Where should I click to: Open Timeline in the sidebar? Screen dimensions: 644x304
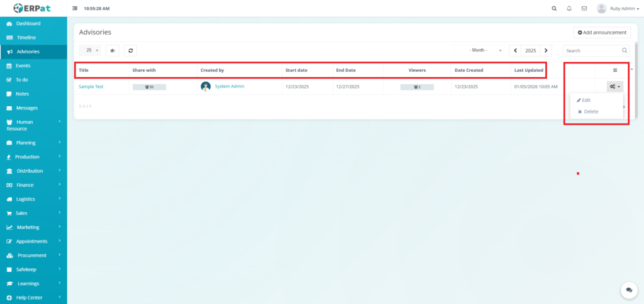tap(26, 38)
